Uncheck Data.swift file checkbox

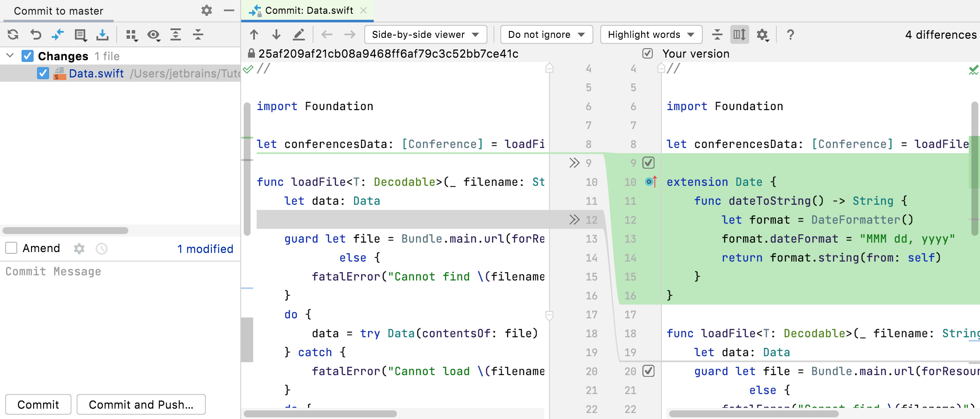[43, 73]
